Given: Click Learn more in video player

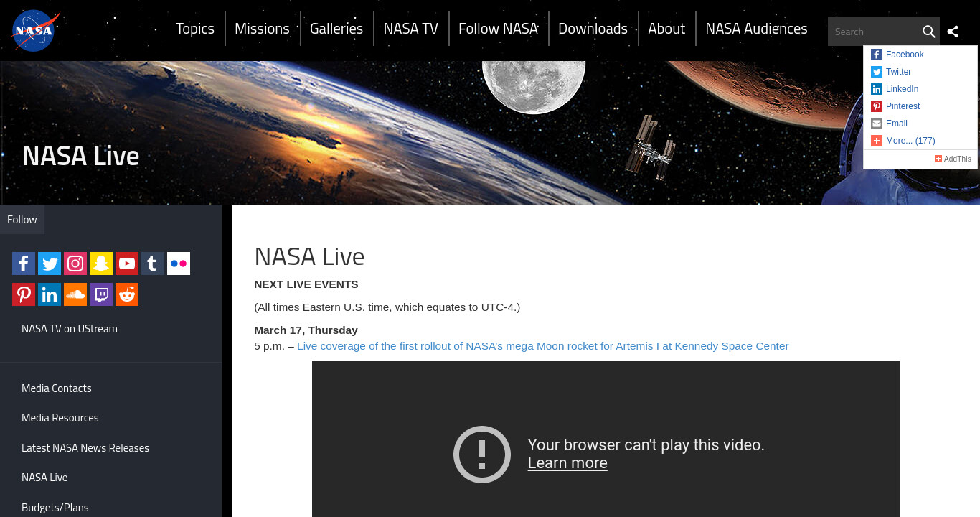Looking at the screenshot, I should pyautogui.click(x=567, y=463).
